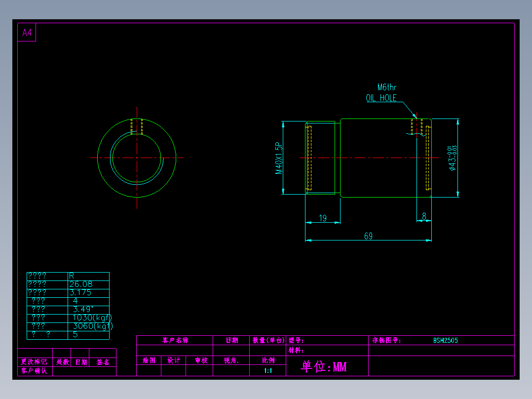Viewport: 532px width, 399px height.
Task: Click the table value 4
Action: coord(76,301)
